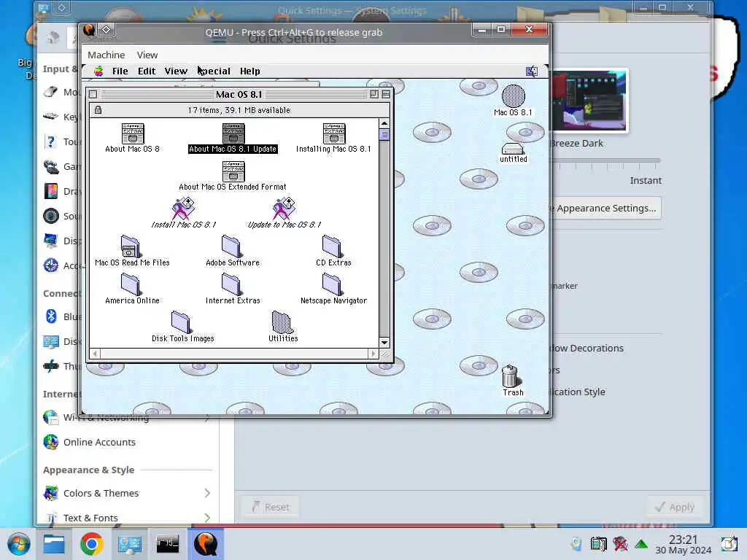Expand Wi-Fi & Networking chevron in sidebar
Screen dimensions: 747x560
pos(207,418)
